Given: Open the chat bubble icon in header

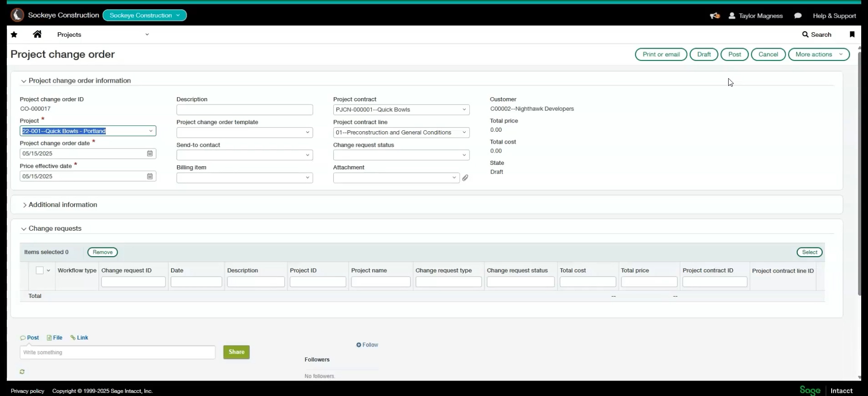Looking at the screenshot, I should coord(798,15).
